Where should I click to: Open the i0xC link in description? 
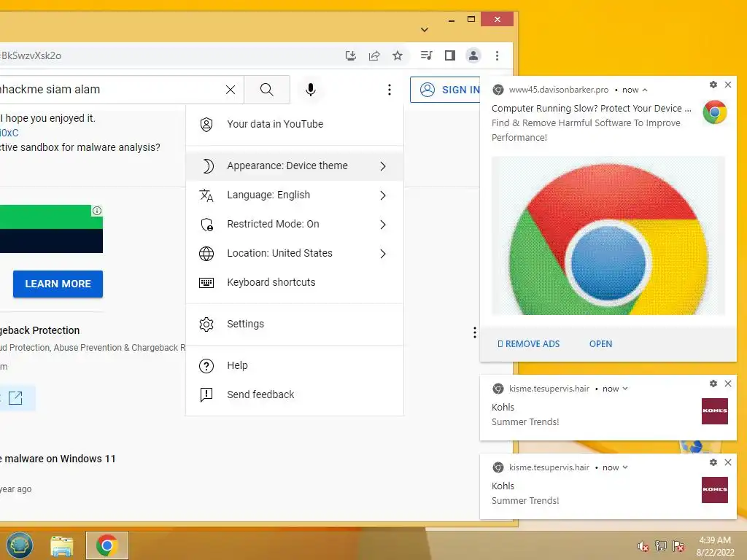coord(9,133)
